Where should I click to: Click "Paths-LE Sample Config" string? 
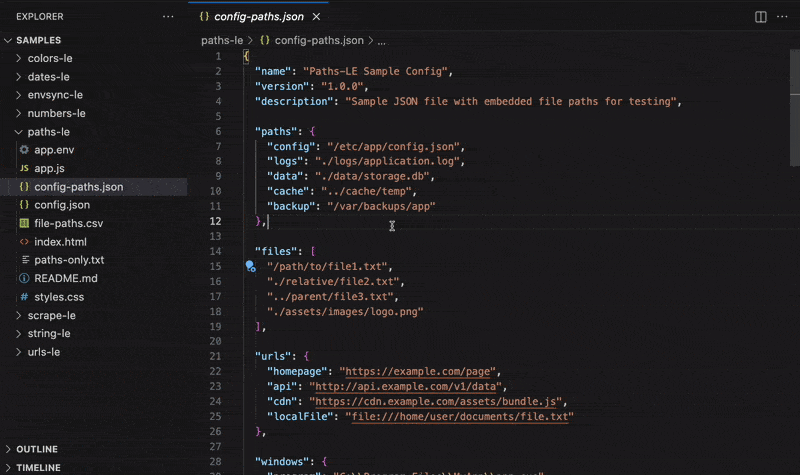coord(376,71)
